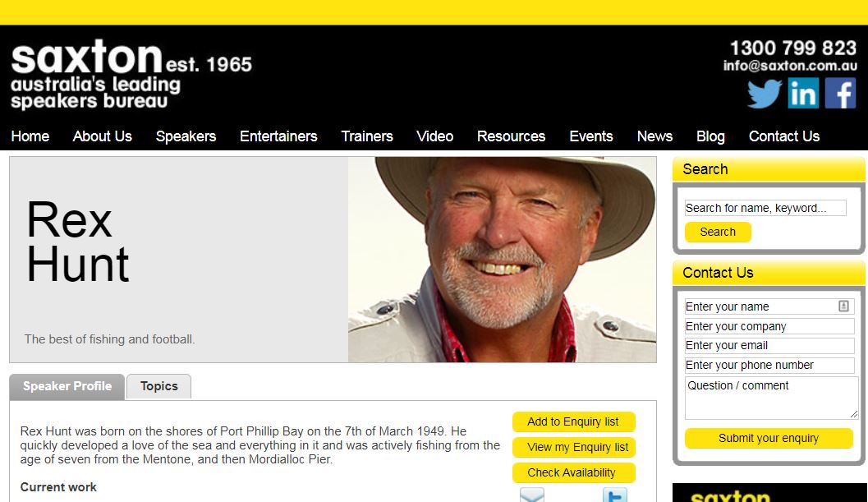Click the Question / comment text area

772,398
